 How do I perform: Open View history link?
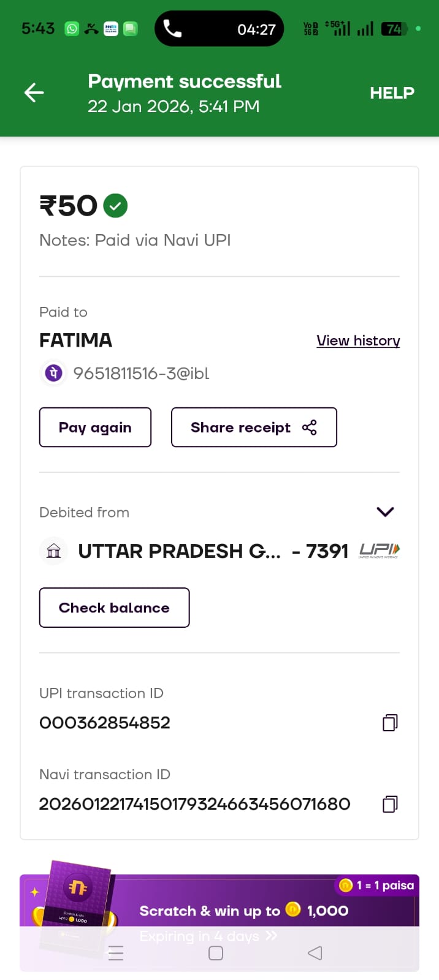tap(358, 341)
